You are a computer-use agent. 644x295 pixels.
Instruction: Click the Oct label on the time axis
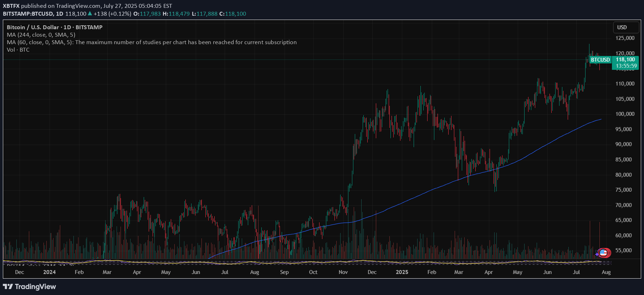click(x=313, y=272)
